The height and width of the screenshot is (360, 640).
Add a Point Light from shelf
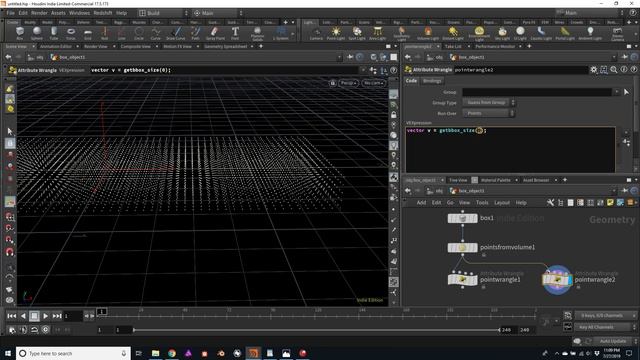pos(336,33)
